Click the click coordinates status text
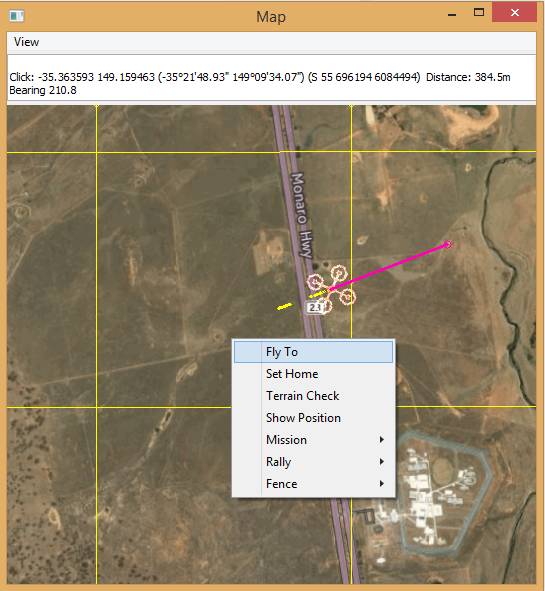The width and height of the screenshot is (545, 591). pos(260,84)
